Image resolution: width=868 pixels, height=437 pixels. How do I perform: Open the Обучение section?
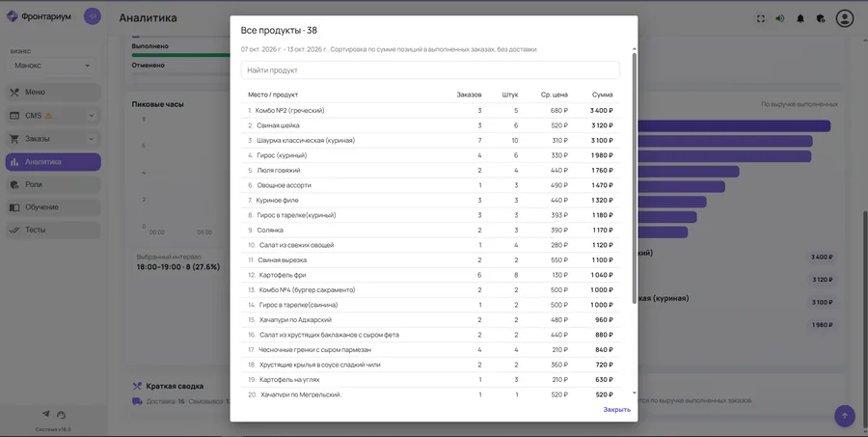pyautogui.click(x=53, y=207)
